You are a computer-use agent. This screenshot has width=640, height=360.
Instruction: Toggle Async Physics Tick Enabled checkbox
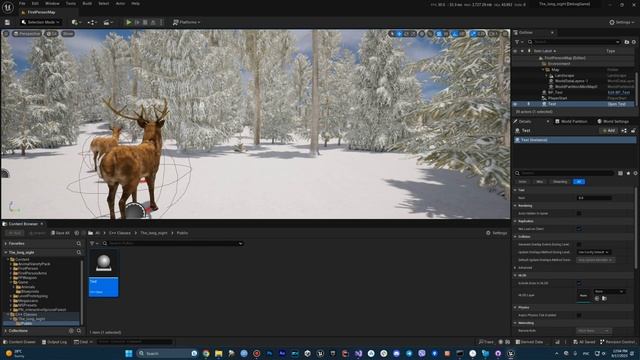[579, 315]
